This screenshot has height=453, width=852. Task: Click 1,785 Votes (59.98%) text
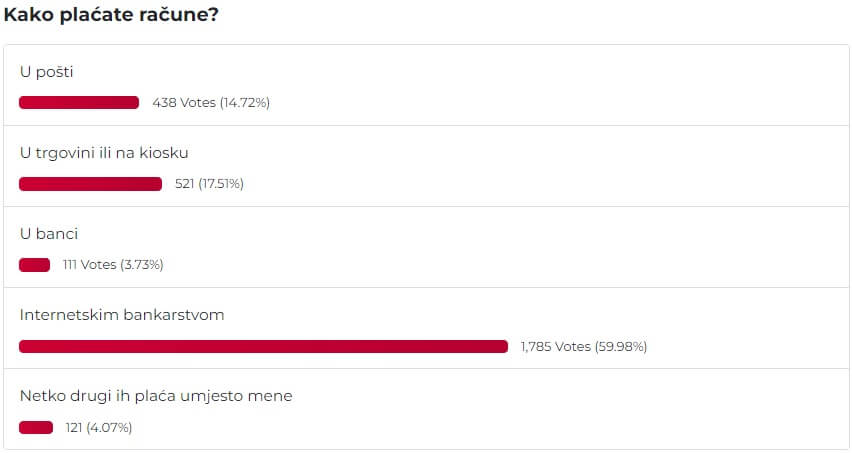[584, 347]
